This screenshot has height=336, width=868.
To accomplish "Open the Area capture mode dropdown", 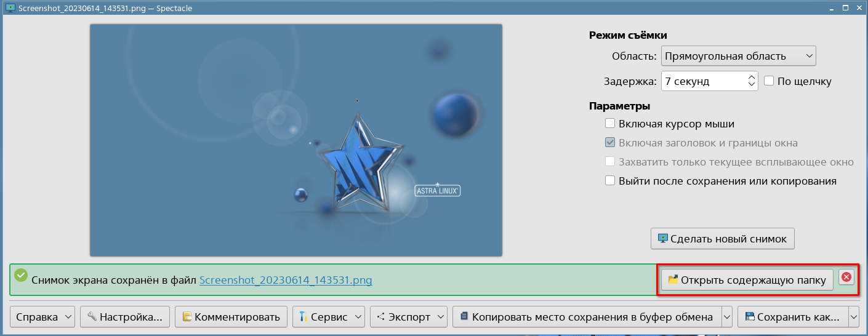I will [x=739, y=56].
